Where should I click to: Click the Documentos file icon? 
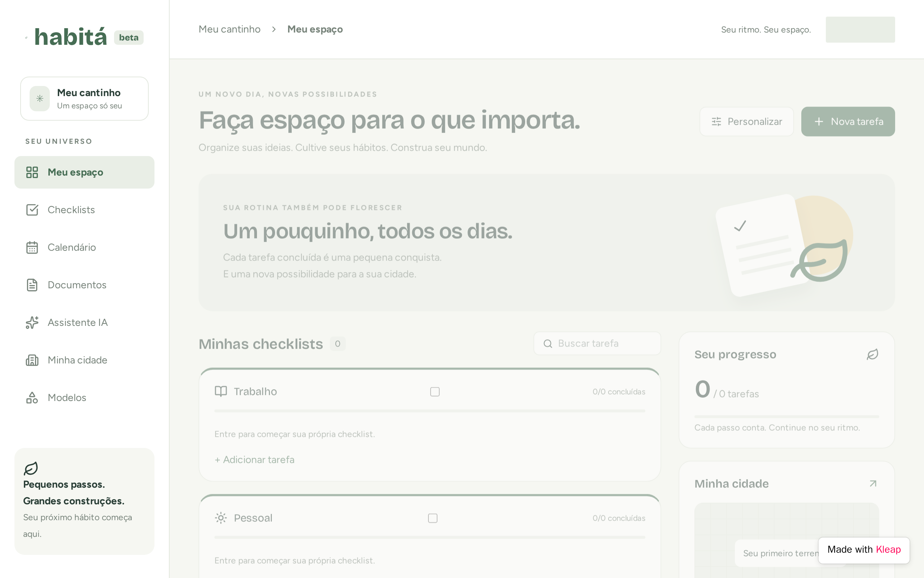tap(32, 285)
